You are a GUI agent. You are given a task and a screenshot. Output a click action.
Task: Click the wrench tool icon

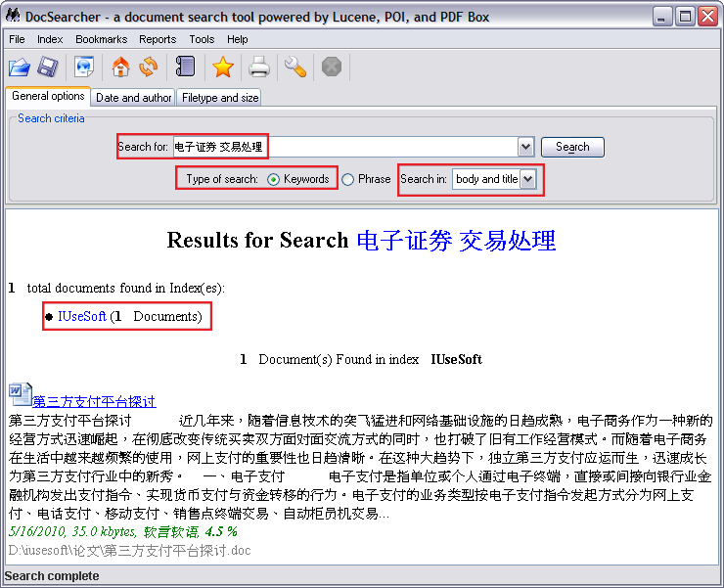pyautogui.click(x=294, y=67)
